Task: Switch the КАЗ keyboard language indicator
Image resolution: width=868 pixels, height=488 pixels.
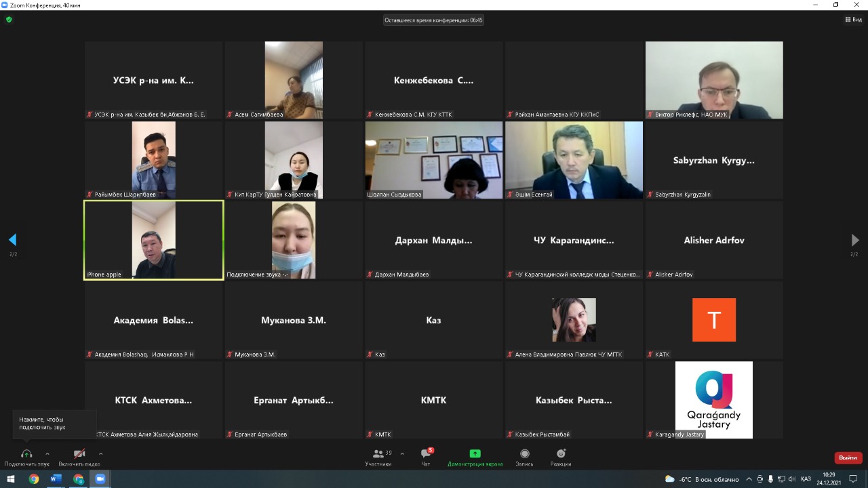Action: pyautogui.click(x=806, y=479)
